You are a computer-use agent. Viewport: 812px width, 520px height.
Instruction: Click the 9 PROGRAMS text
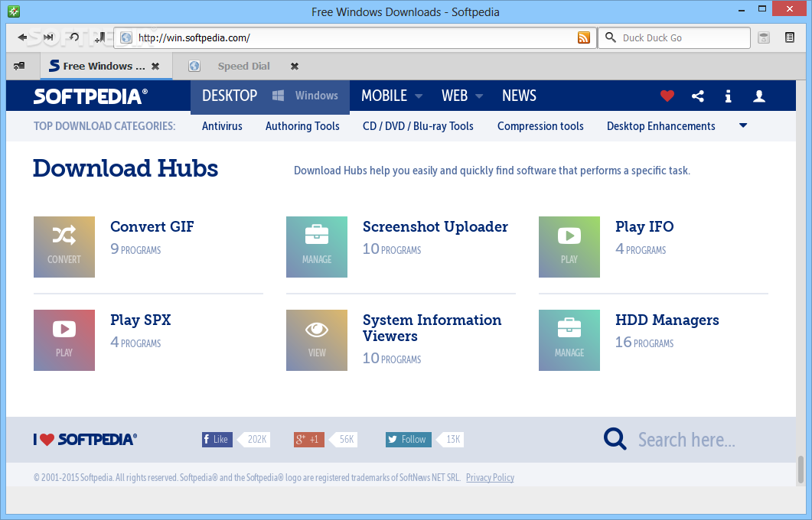(135, 249)
